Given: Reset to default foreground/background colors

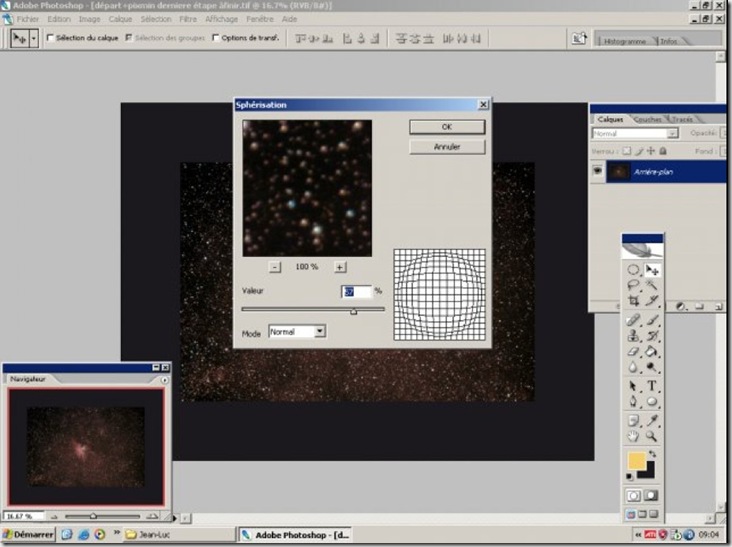Looking at the screenshot, I should pyautogui.click(x=630, y=477).
